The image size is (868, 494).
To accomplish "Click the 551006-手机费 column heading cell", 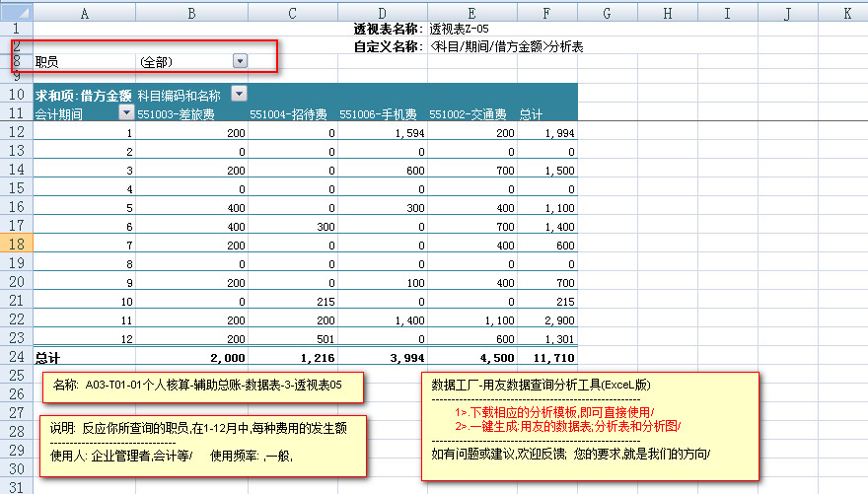I will 381,113.
